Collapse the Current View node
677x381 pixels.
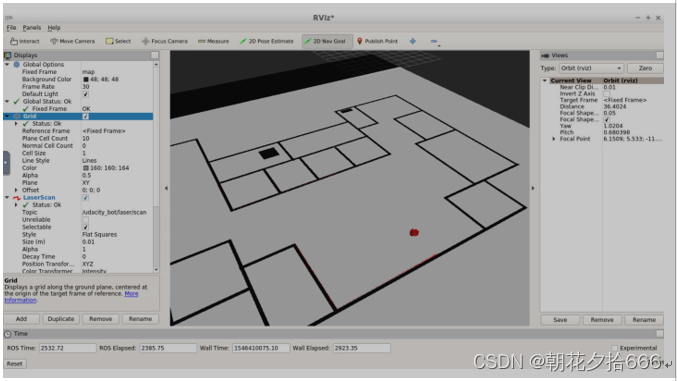click(x=545, y=81)
